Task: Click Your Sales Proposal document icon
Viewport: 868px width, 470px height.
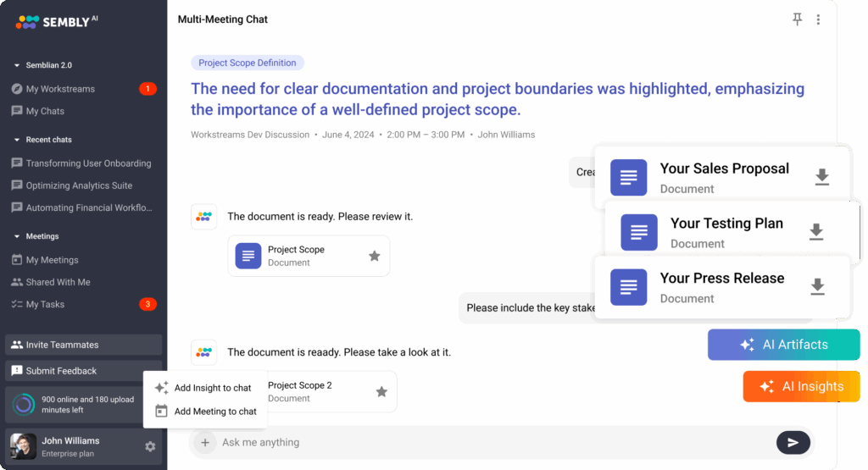Action: click(628, 178)
